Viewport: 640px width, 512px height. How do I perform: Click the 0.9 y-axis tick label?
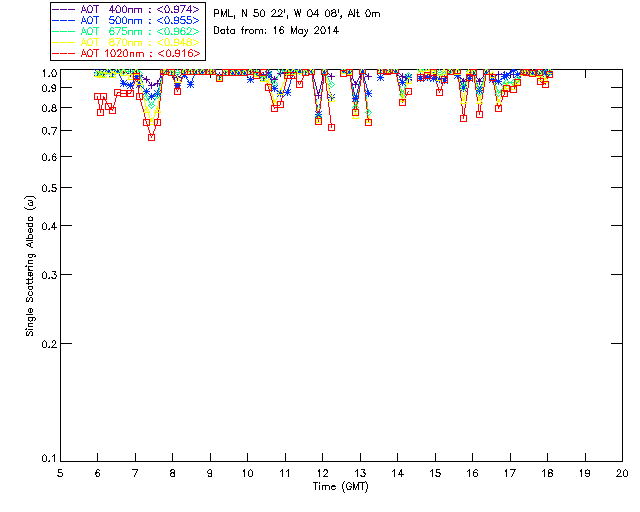pyautogui.click(x=49, y=88)
